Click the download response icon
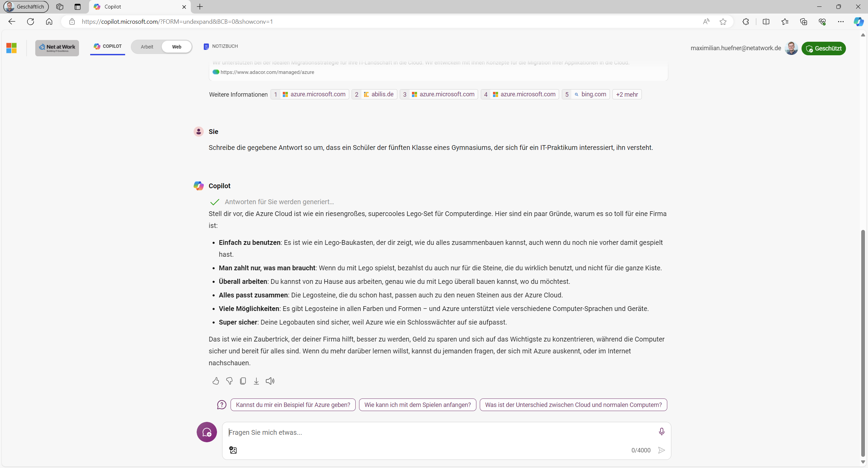The height and width of the screenshot is (468, 868). coord(256,381)
